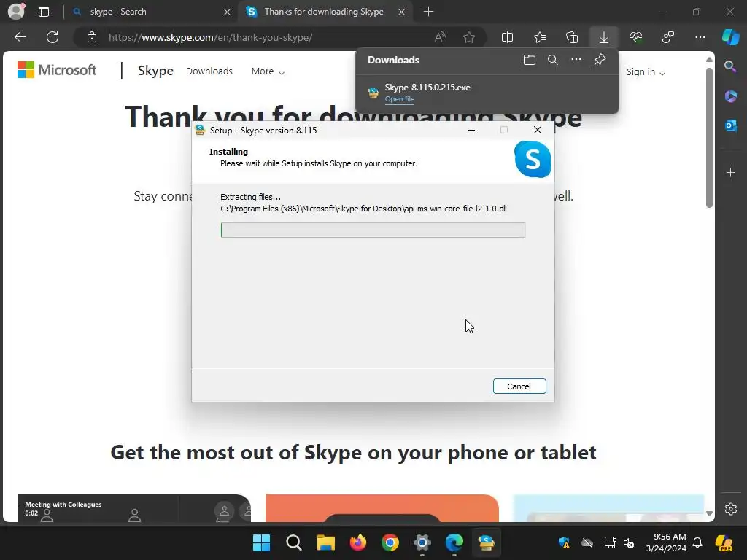The height and width of the screenshot is (560, 747).
Task: Click the page vertical scrollbar thumb
Action: pyautogui.click(x=709, y=137)
